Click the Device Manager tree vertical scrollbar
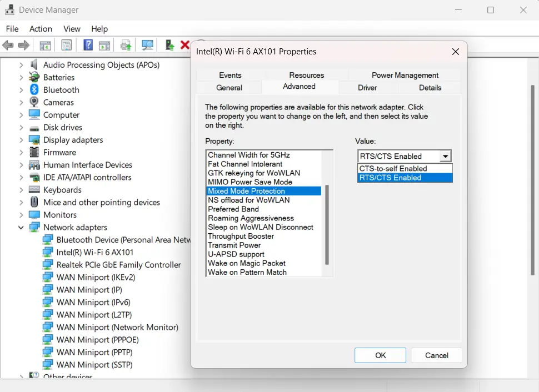The width and height of the screenshot is (539, 392). (x=533, y=180)
